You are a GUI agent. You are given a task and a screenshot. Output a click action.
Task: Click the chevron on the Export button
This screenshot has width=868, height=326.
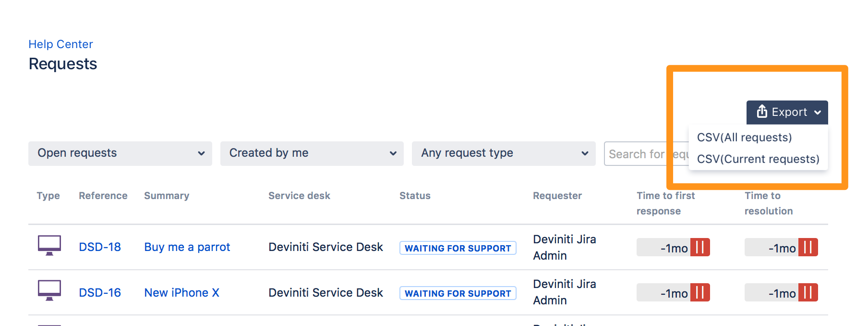818,112
